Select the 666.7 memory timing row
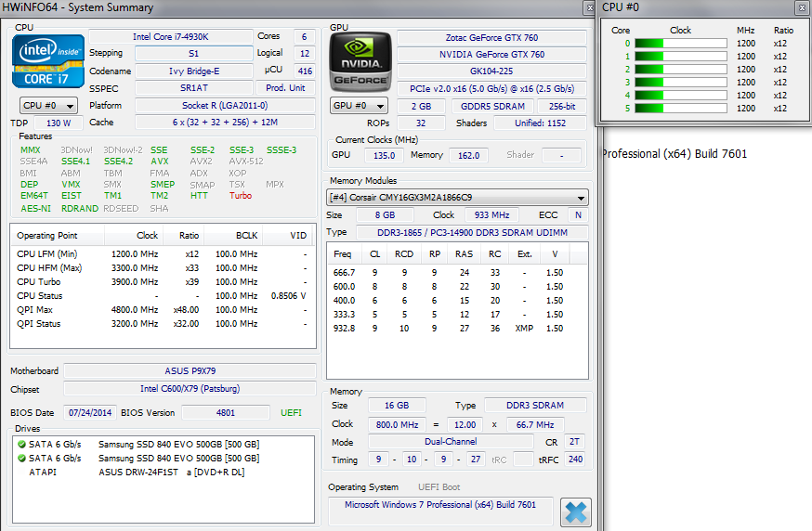 tap(457, 272)
